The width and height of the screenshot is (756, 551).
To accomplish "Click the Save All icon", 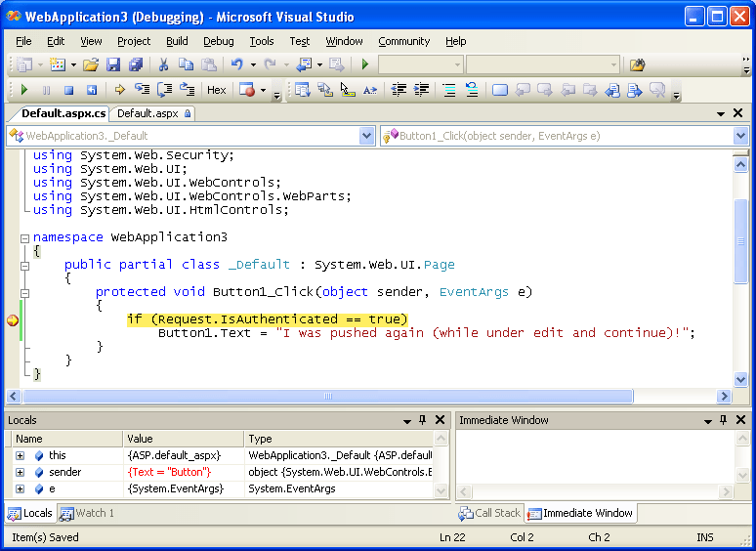I will (136, 64).
